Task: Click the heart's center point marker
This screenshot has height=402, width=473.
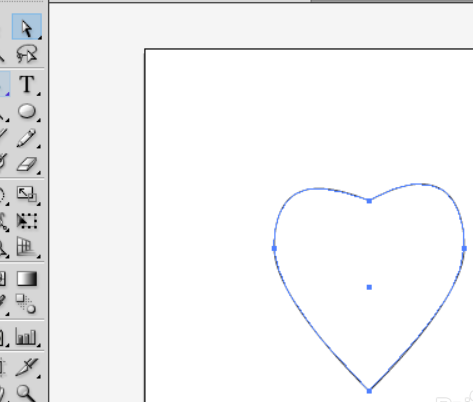Action: 369,287
